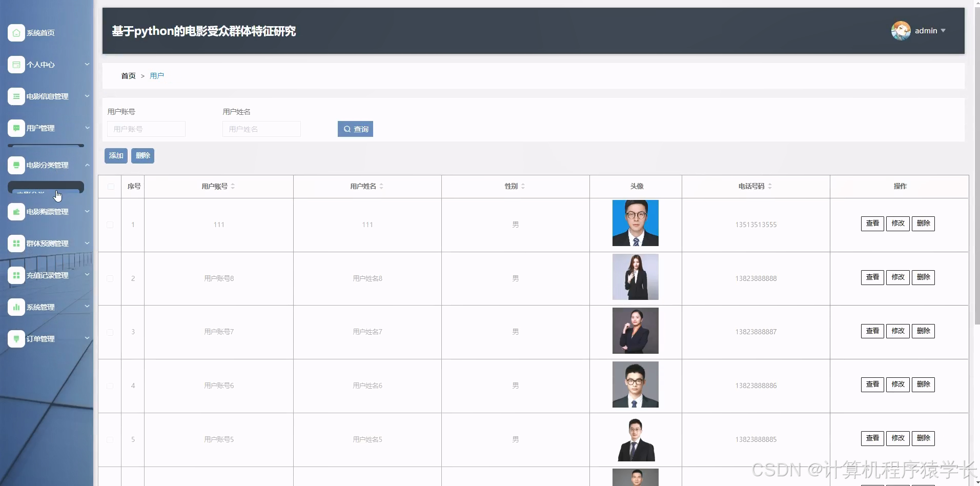Expand 充值记录管理 menu chevron

point(87,275)
